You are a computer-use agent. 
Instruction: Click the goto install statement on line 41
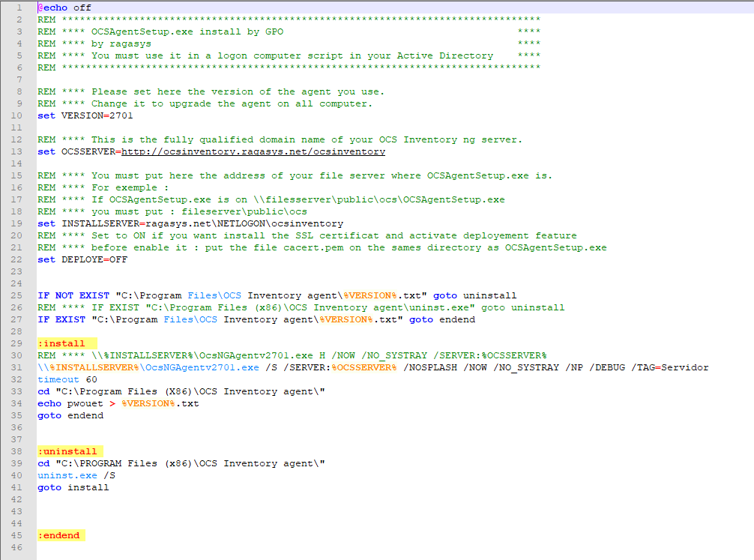[71, 487]
